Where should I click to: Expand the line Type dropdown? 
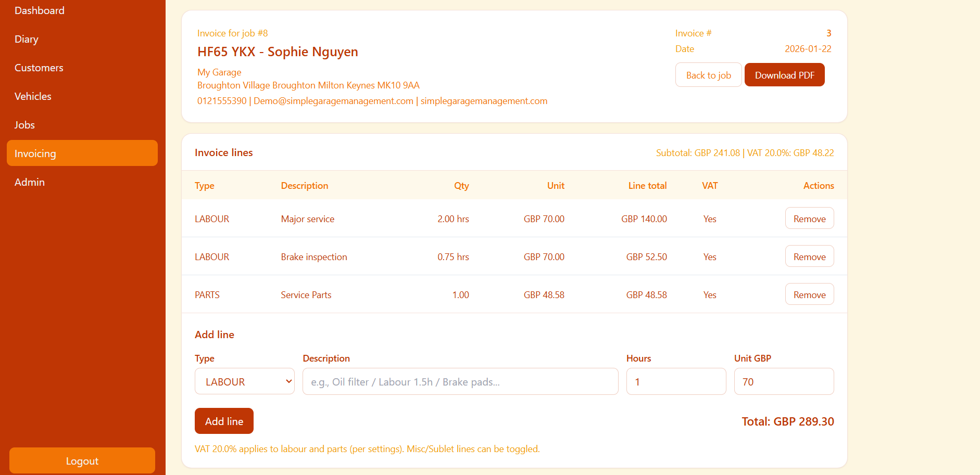tap(245, 381)
